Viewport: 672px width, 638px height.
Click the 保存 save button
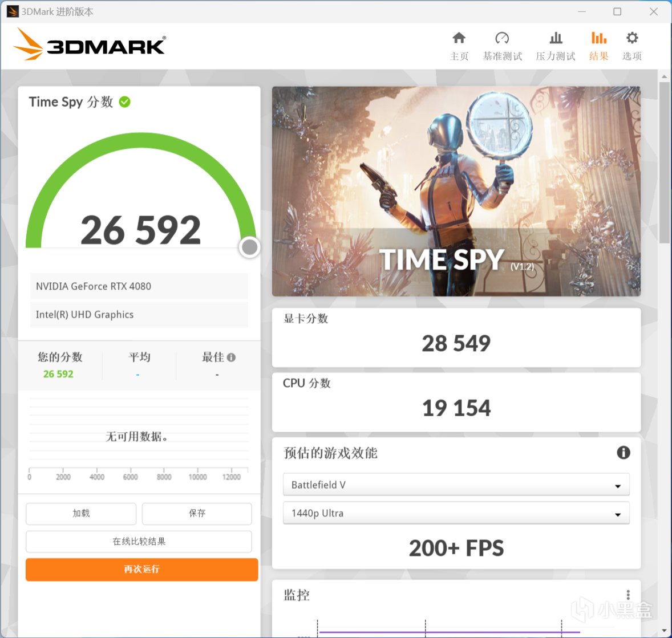pyautogui.click(x=197, y=513)
